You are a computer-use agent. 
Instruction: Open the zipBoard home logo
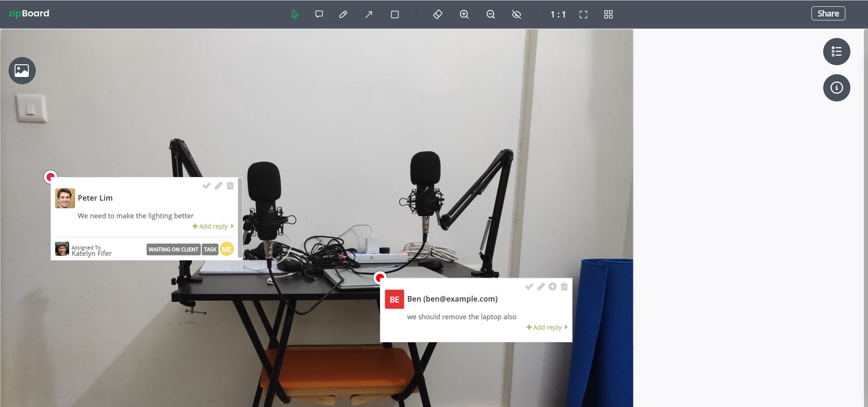coord(29,14)
